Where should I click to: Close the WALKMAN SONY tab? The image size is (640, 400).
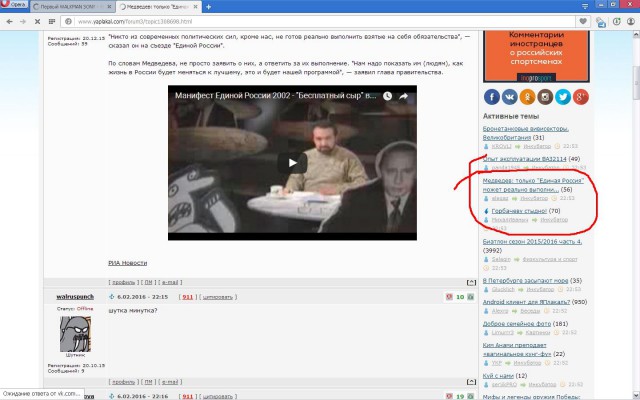(x=109, y=7)
